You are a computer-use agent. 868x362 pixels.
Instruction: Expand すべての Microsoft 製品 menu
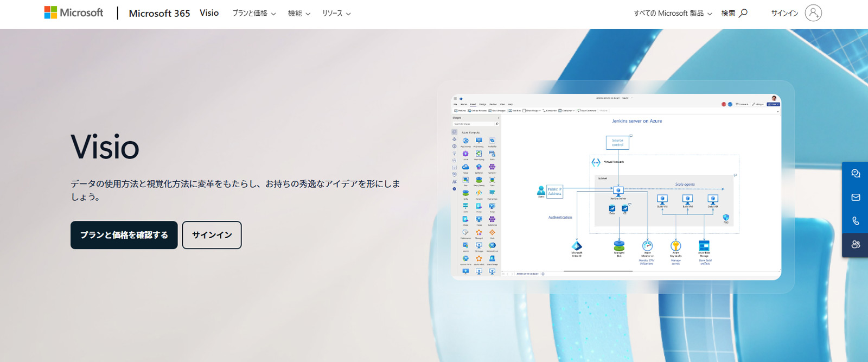pos(673,13)
